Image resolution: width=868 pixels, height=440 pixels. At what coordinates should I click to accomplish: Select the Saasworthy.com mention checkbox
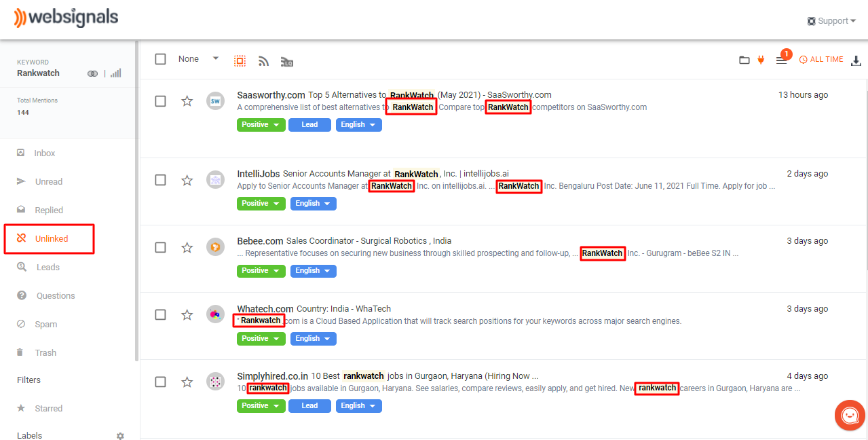160,101
